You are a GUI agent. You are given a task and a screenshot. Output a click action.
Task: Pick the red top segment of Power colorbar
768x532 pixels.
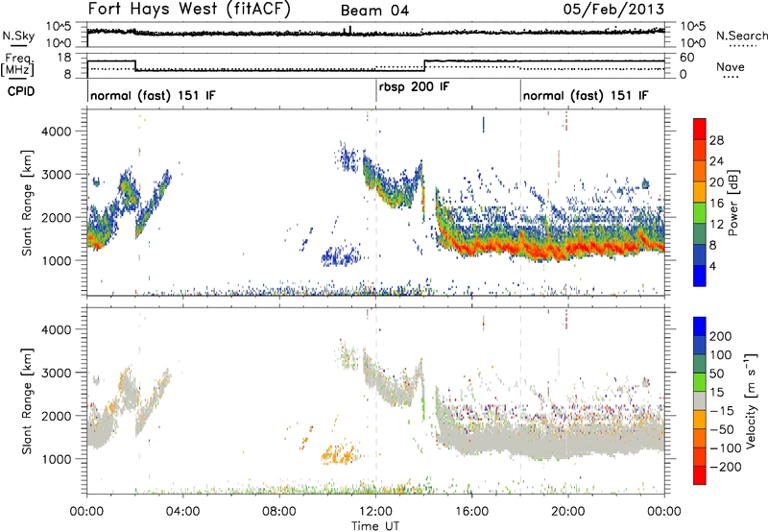[x=700, y=129]
